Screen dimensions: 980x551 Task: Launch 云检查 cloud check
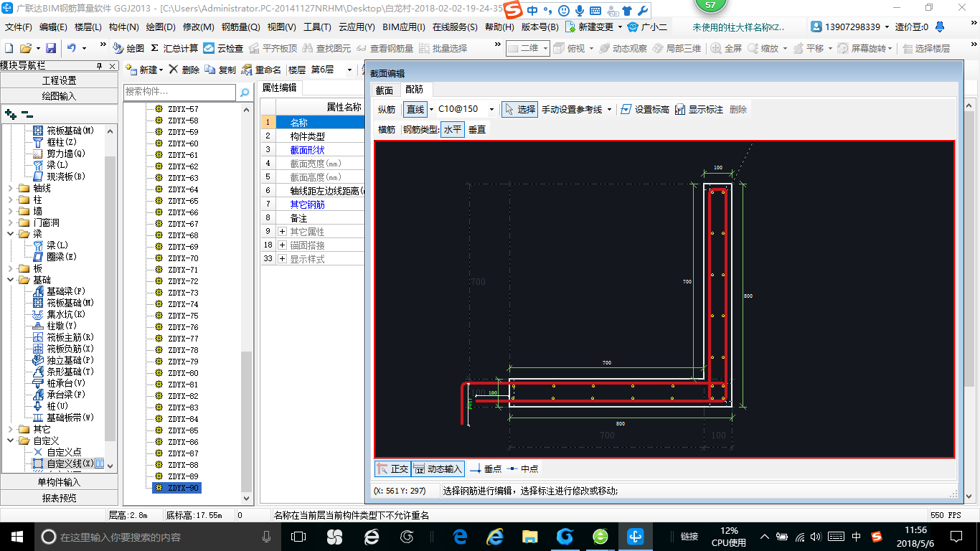223,48
